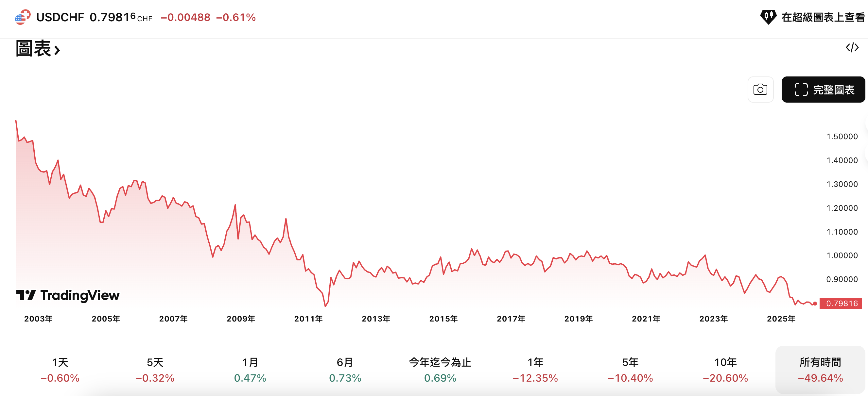This screenshot has height=396, width=868.
Task: Click the screenshot camera icon
Action: pos(760,90)
